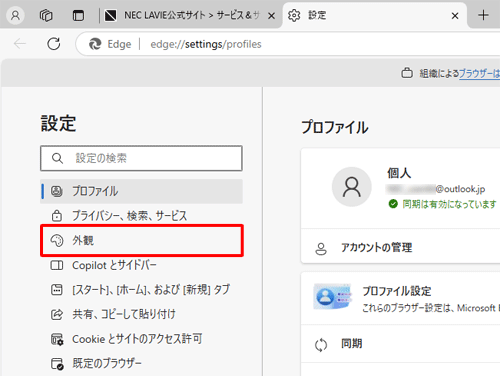This screenshot has width=500, height=376.
Task: Click the default browser icon
Action: pos(57,364)
